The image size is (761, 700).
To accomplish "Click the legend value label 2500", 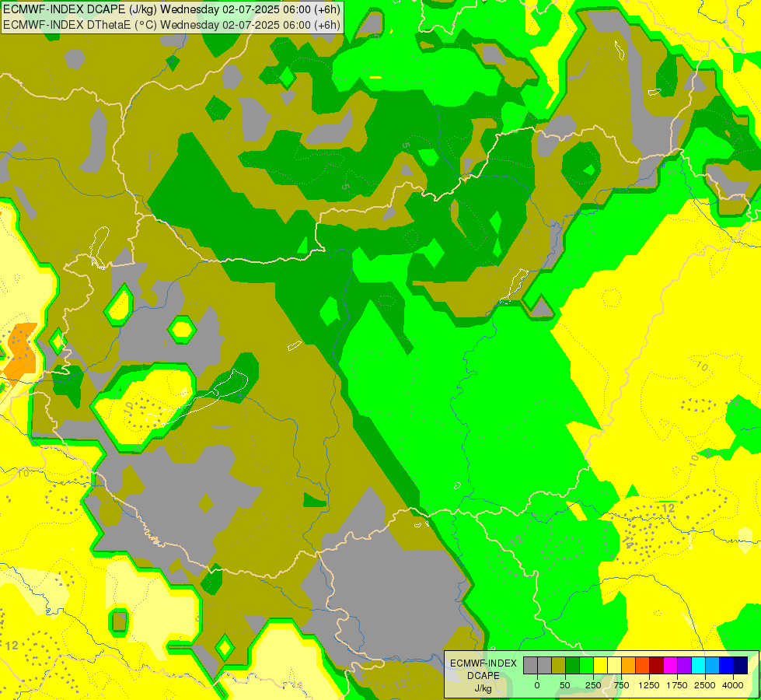I will pyautogui.click(x=705, y=685).
